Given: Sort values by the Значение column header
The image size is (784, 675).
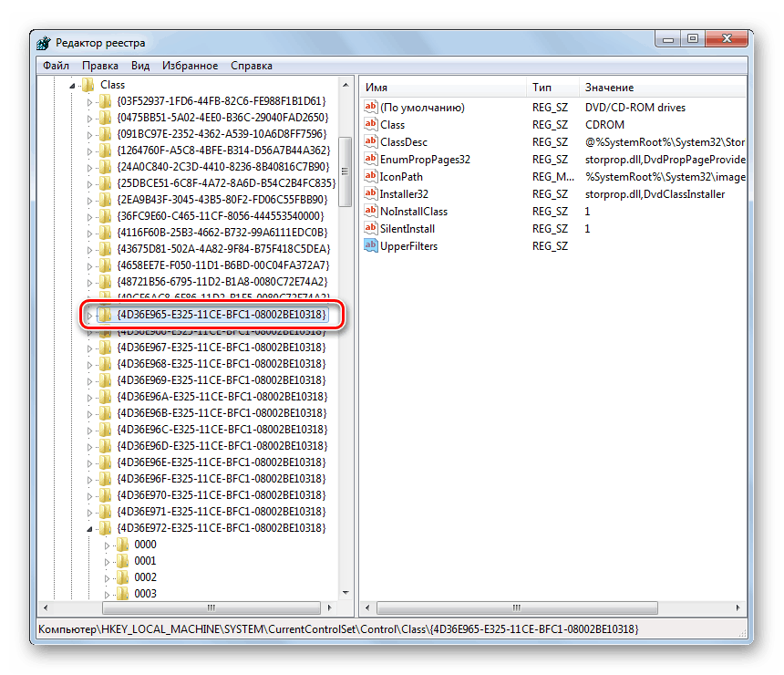Looking at the screenshot, I should tap(663, 87).
